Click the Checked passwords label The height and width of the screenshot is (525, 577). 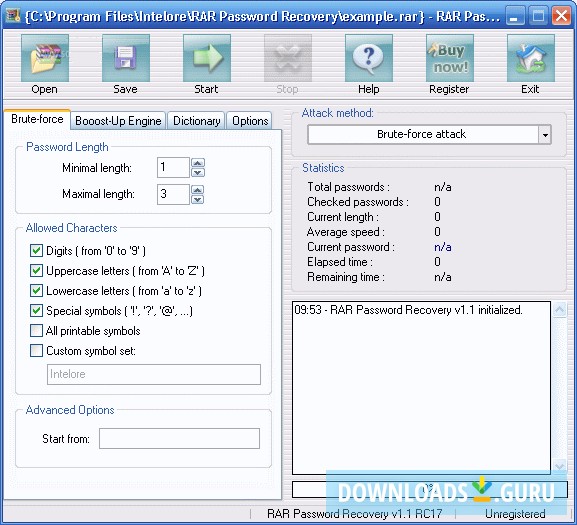click(x=357, y=202)
